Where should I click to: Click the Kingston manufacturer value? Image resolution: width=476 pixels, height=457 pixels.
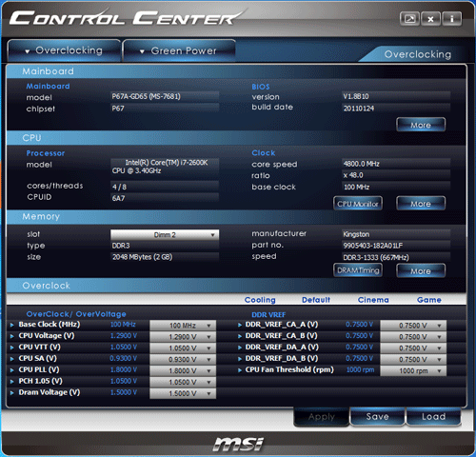396,234
